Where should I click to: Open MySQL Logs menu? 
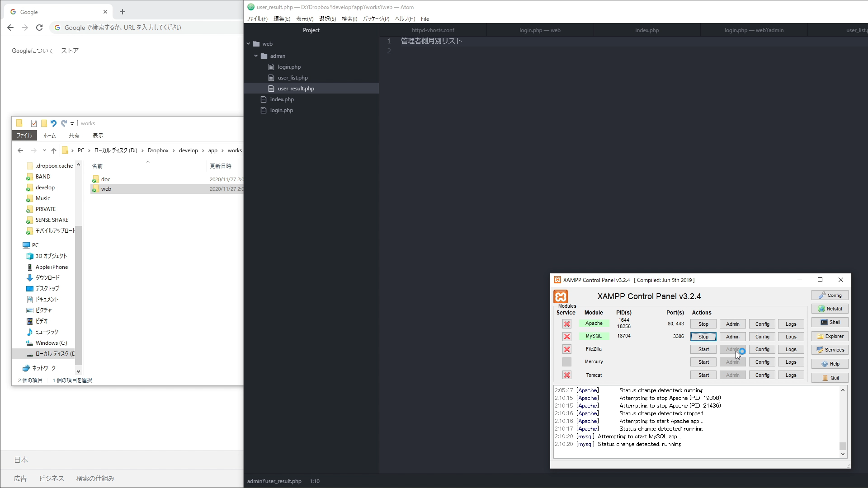pos(791,337)
